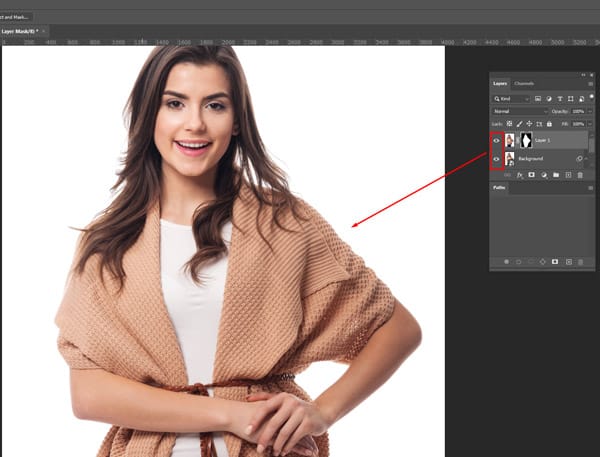Delete the current path
Screen dimensions: 600x457
(580, 262)
